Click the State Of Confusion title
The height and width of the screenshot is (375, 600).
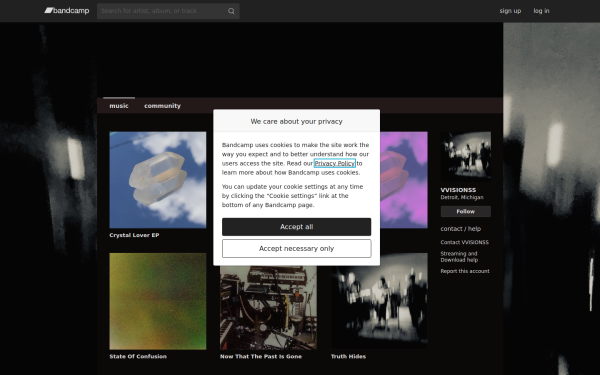pos(138,356)
